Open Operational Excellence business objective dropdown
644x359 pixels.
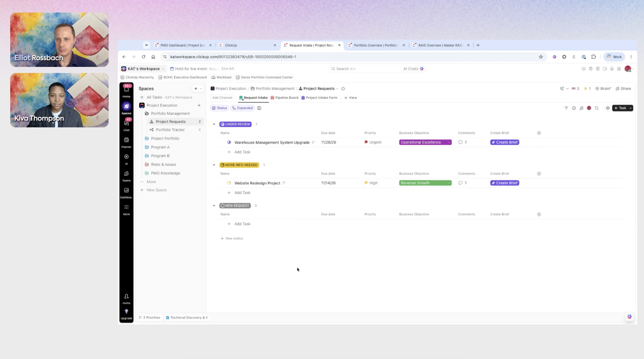425,142
